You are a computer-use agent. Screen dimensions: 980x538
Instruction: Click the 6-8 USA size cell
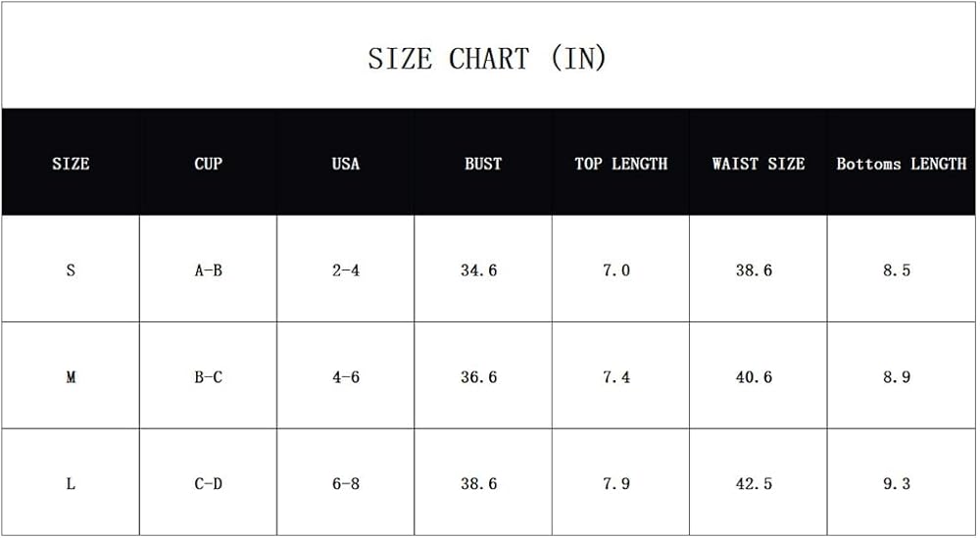[346, 484]
